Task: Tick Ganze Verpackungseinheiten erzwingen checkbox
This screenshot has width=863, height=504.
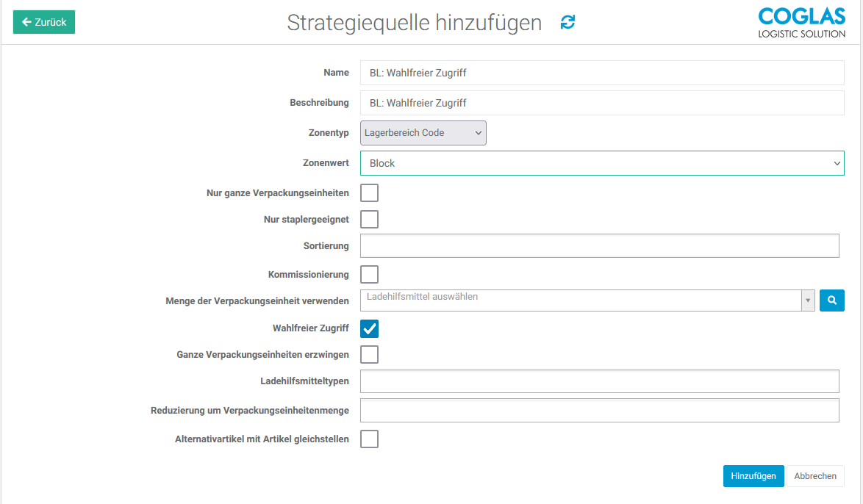Action: [369, 355]
